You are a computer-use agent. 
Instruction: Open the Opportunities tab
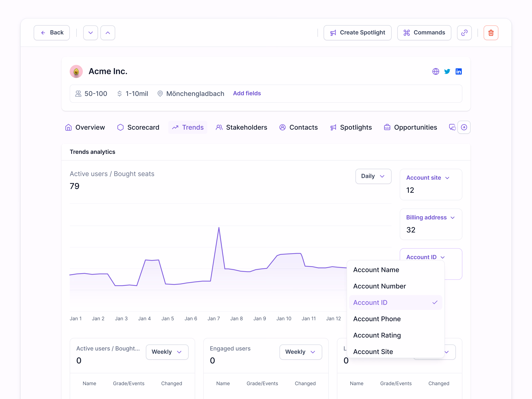pyautogui.click(x=410, y=127)
